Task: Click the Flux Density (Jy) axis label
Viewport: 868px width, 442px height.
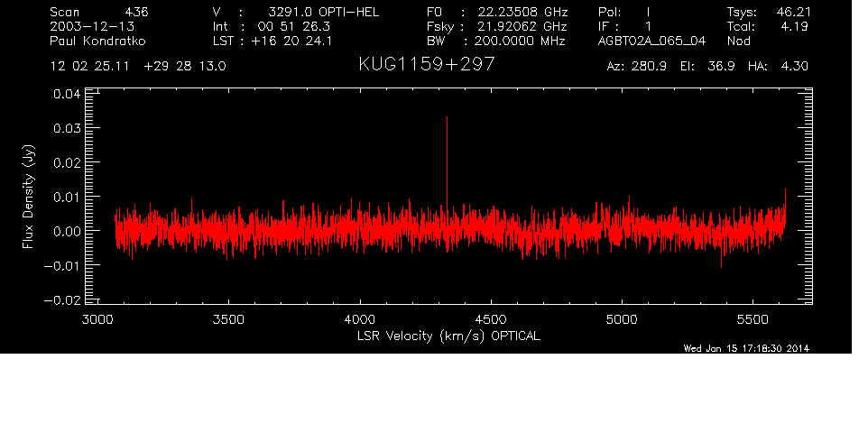Action: click(x=28, y=197)
